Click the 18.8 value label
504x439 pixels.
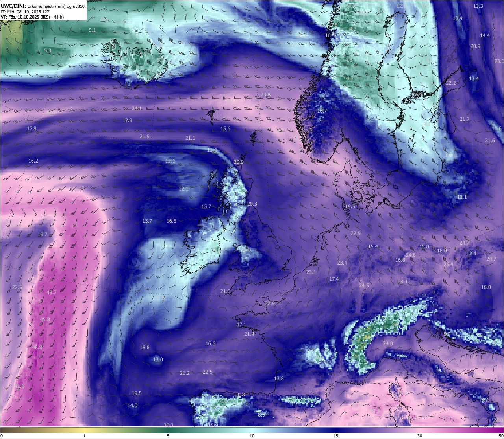tap(145, 347)
